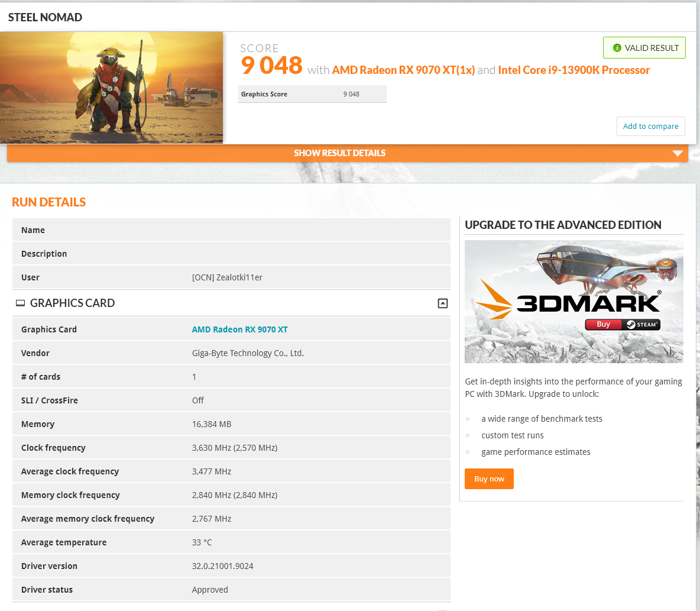Click the Steam logo on Buy badge
The width and height of the screenshot is (700, 611).
pos(630,325)
